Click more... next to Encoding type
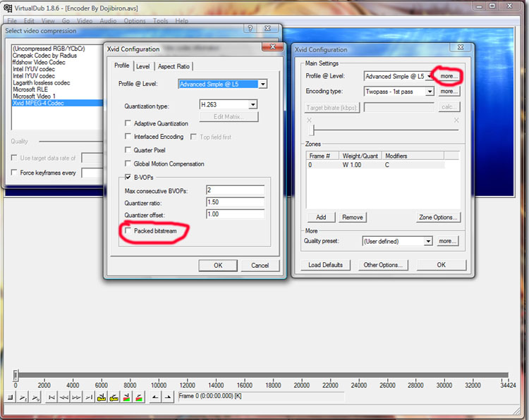Image resolution: width=529 pixels, height=420 pixels. (x=449, y=92)
